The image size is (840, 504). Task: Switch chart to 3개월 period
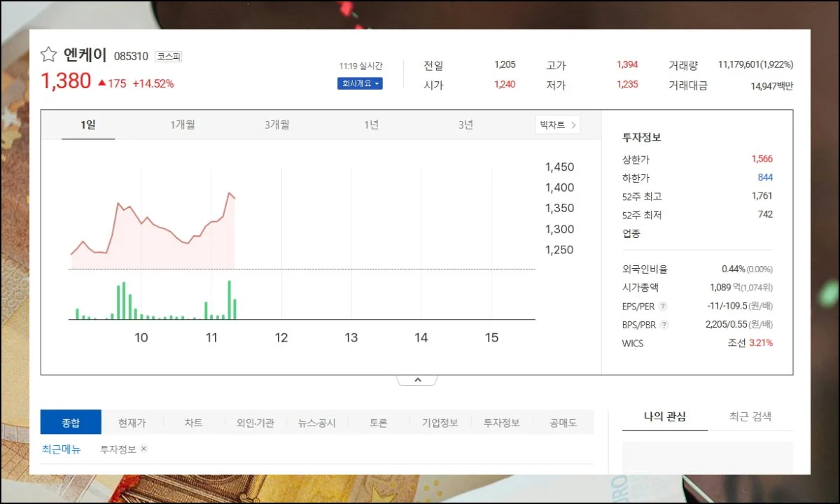(277, 125)
